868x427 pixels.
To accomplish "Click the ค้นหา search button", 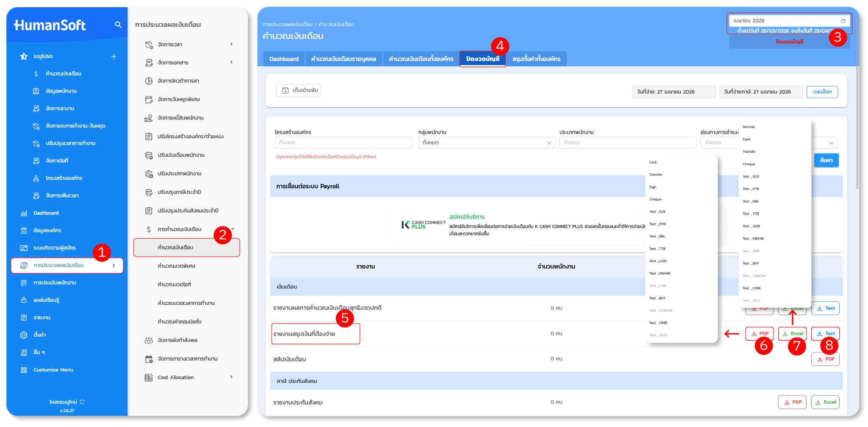I will (826, 160).
